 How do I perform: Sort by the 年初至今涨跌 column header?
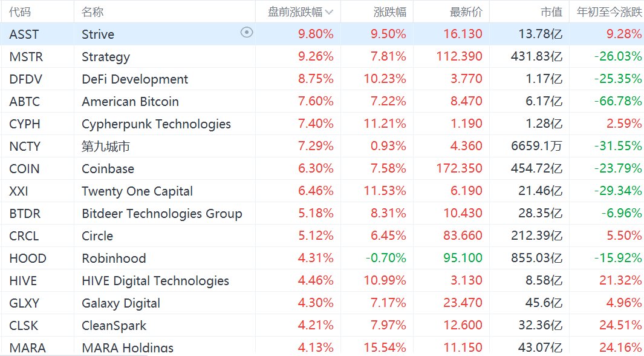[x=610, y=12]
